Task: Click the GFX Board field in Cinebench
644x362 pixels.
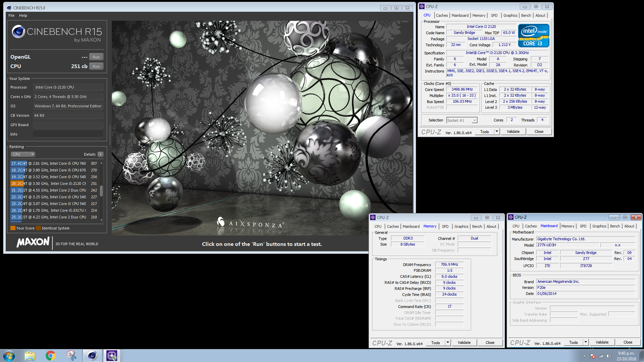Action: tap(68, 125)
